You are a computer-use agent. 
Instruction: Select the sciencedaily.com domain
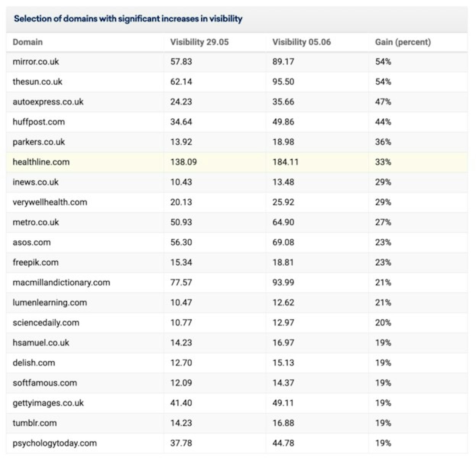click(x=46, y=323)
